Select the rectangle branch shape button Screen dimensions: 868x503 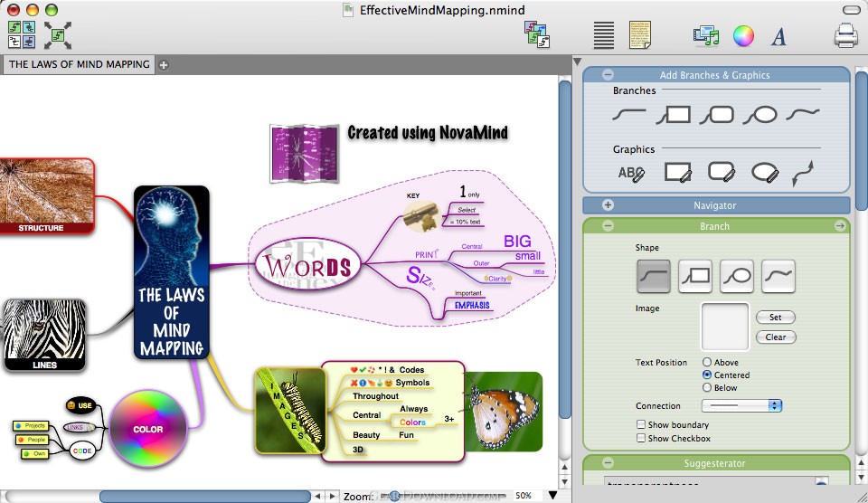pyautogui.click(x=695, y=276)
